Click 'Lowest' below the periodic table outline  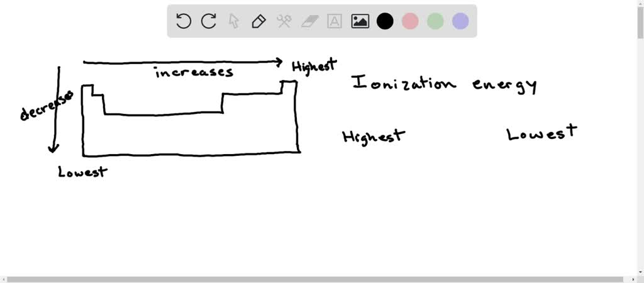point(82,172)
